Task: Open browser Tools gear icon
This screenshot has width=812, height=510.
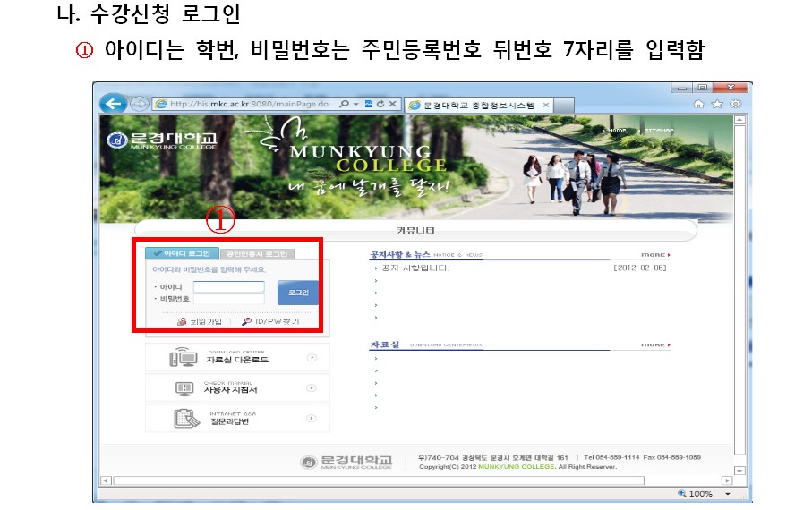Action: tap(735, 104)
